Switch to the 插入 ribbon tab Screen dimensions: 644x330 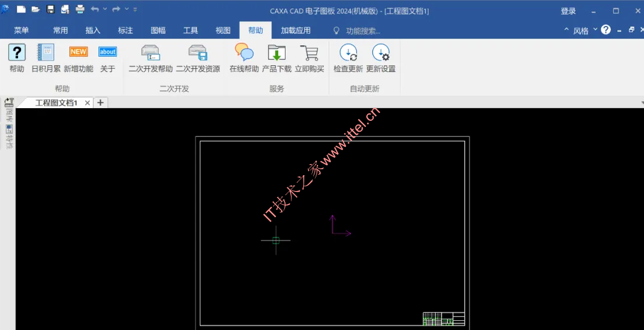point(93,30)
